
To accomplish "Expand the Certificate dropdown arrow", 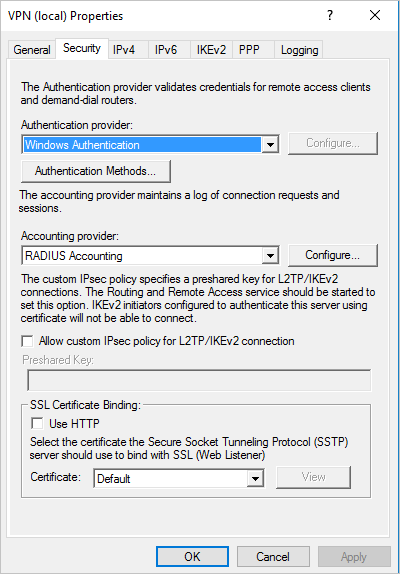I will [255, 478].
